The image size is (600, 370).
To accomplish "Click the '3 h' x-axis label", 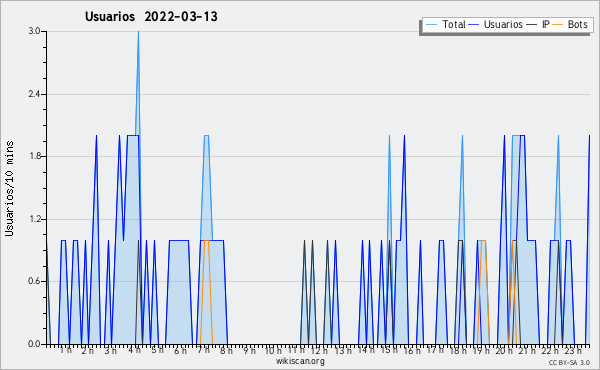I will pyautogui.click(x=111, y=350).
